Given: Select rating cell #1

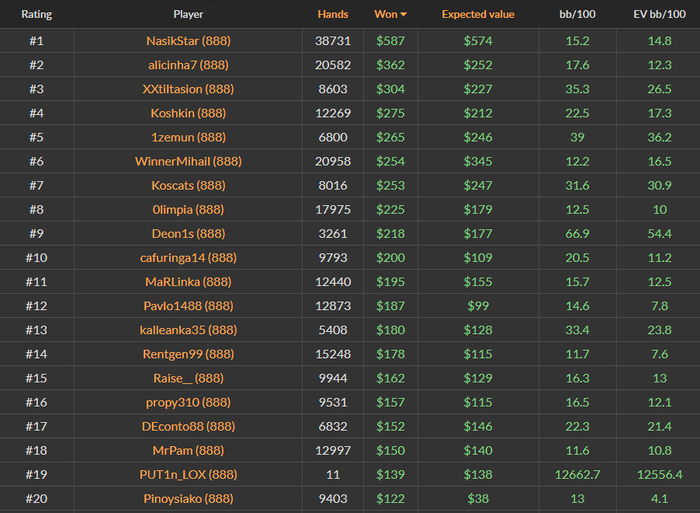Looking at the screenshot, I should [x=37, y=41].
